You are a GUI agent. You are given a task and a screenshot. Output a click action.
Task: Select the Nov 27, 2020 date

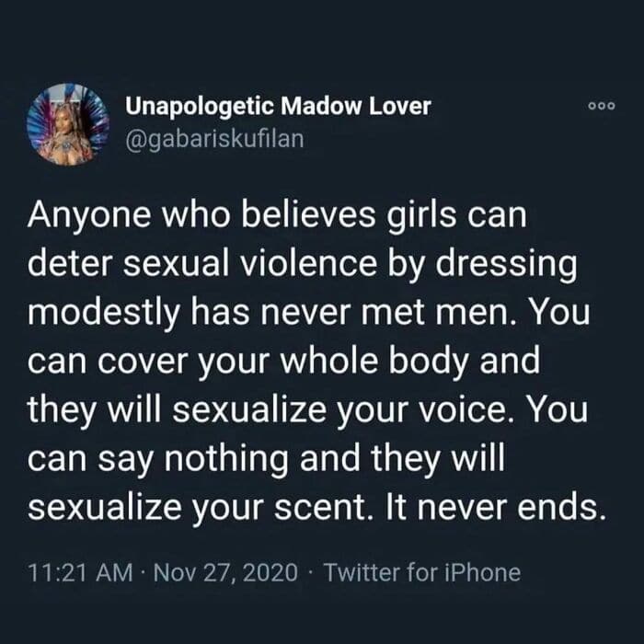tap(225, 572)
